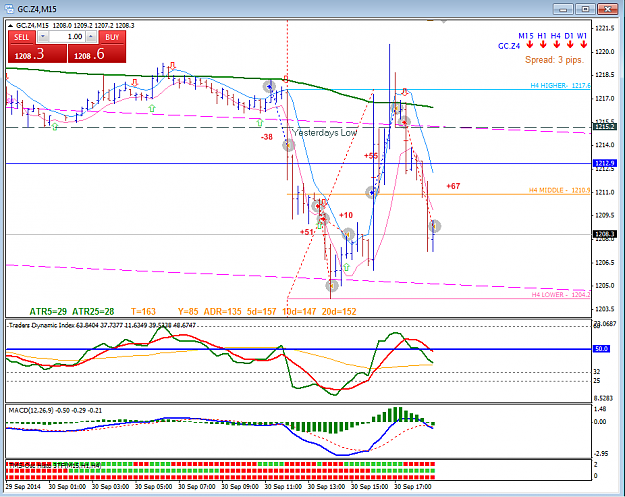Click the red arrow under H1
This screenshot has height=497, width=625.
[x=543, y=45]
